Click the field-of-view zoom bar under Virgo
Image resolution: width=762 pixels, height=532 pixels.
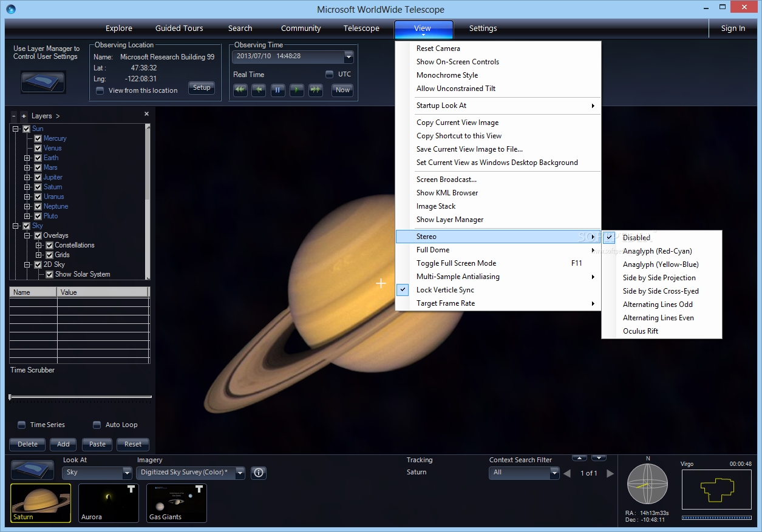tap(716, 517)
